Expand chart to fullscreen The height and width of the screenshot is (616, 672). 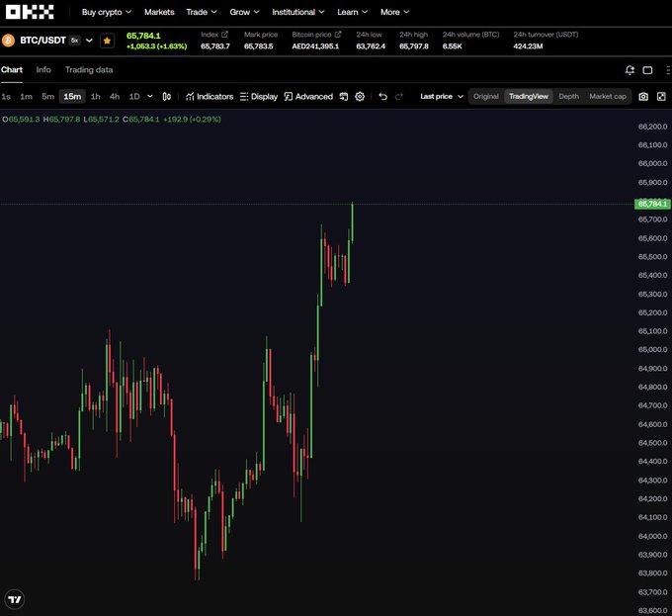click(x=661, y=97)
